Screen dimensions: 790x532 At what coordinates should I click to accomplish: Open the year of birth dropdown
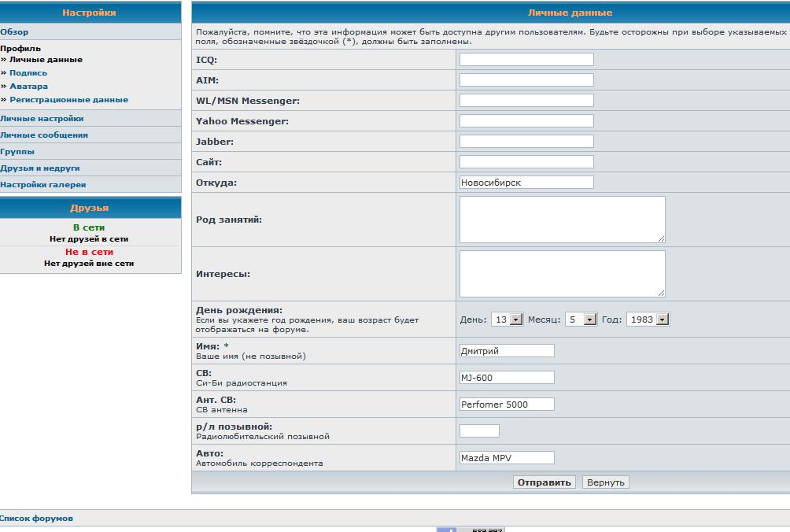tap(648, 320)
